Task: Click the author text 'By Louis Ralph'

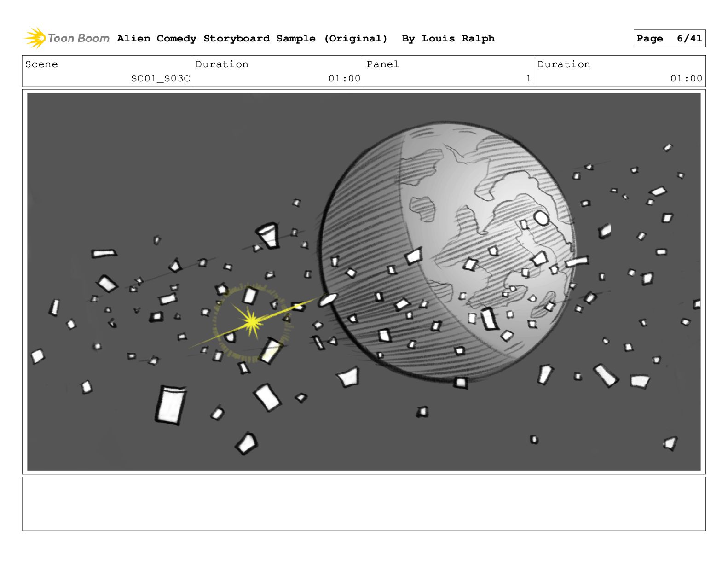Action: pos(448,38)
